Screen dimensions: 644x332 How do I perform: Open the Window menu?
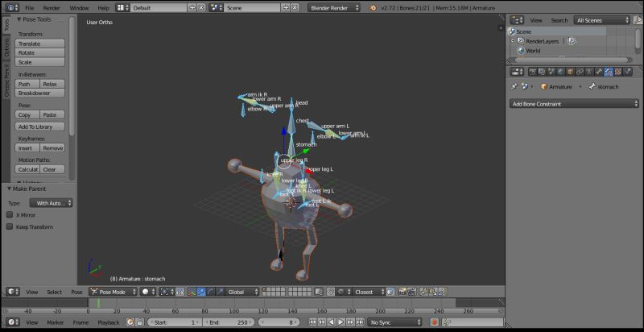[x=79, y=8]
